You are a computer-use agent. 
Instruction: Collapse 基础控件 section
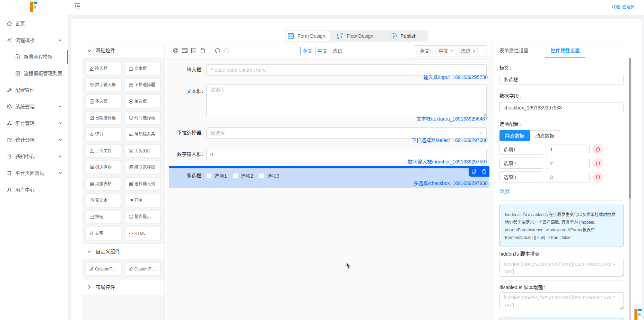[x=123, y=51]
